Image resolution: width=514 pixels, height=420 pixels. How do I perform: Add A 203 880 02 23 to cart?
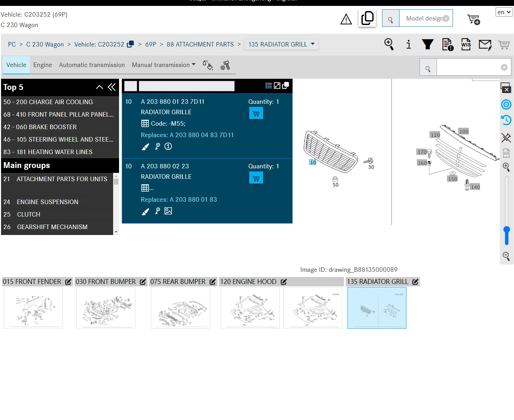click(256, 178)
